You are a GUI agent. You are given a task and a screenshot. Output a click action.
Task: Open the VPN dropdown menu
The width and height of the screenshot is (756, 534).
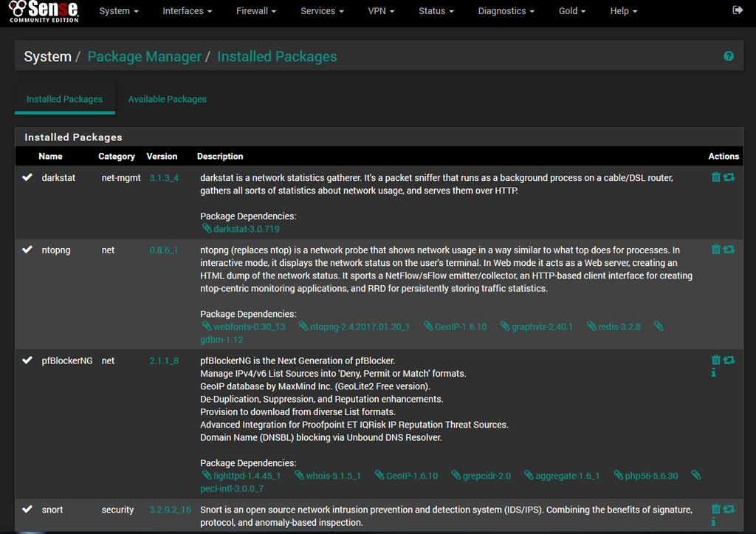click(x=381, y=10)
